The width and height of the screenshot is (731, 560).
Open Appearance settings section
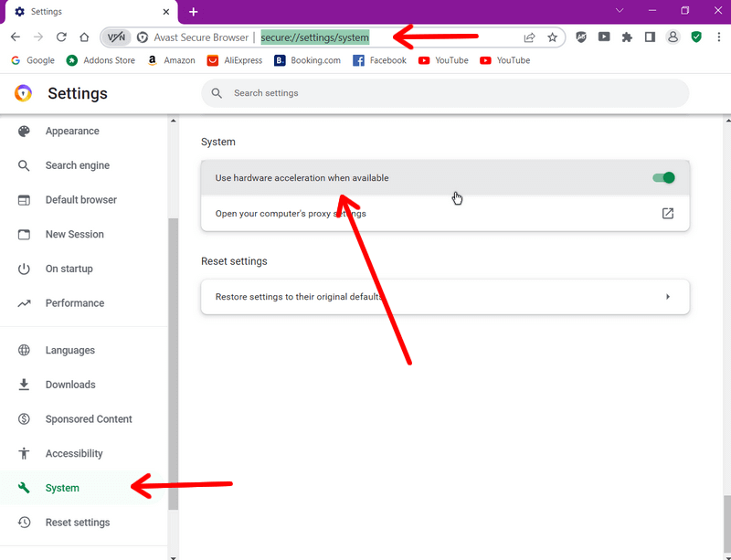coord(72,131)
